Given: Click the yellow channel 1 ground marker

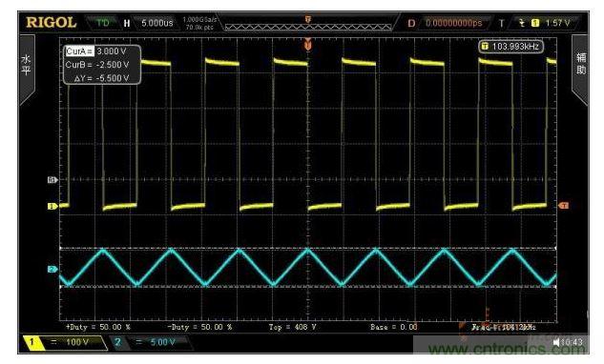Looking at the screenshot, I should (52, 206).
